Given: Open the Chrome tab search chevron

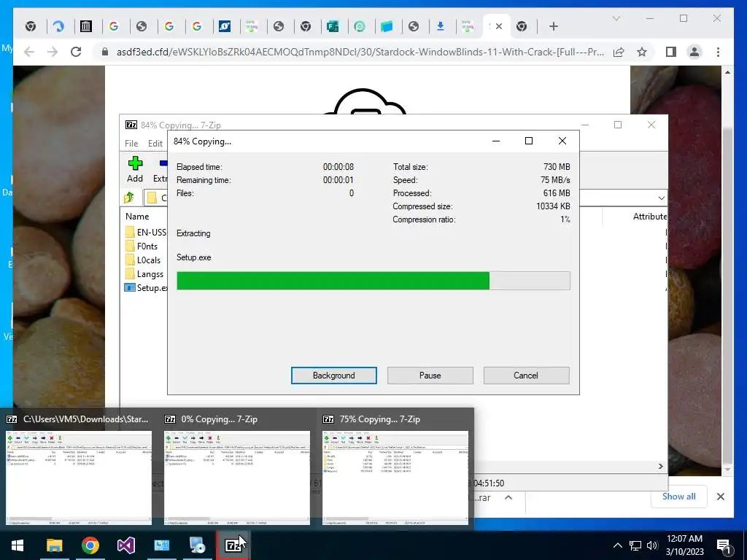Looking at the screenshot, I should click(616, 18).
